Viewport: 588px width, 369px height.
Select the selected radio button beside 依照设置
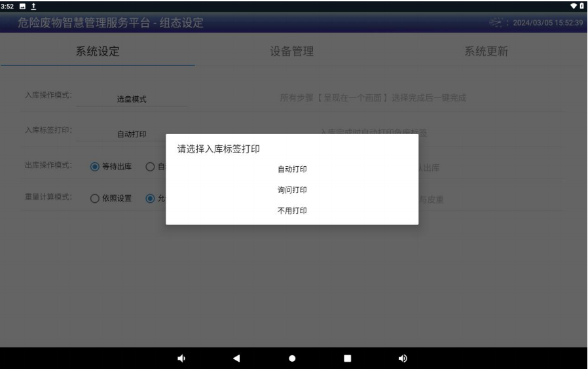pos(150,199)
